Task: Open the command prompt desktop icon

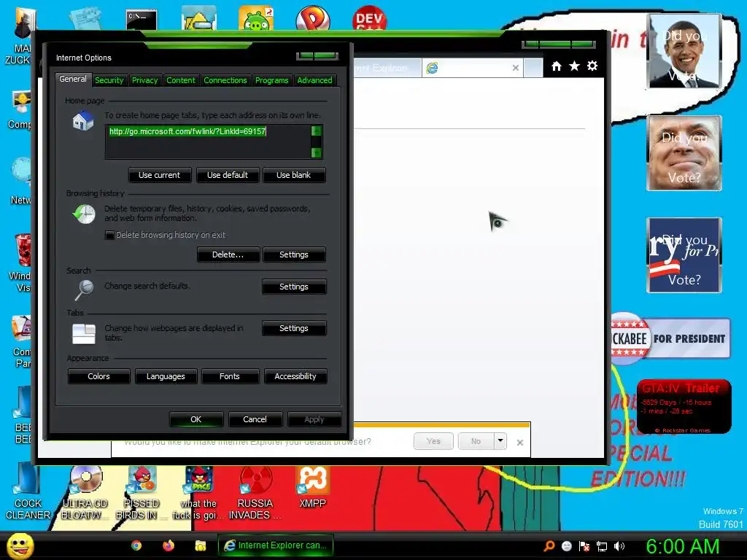Action: 142,20
